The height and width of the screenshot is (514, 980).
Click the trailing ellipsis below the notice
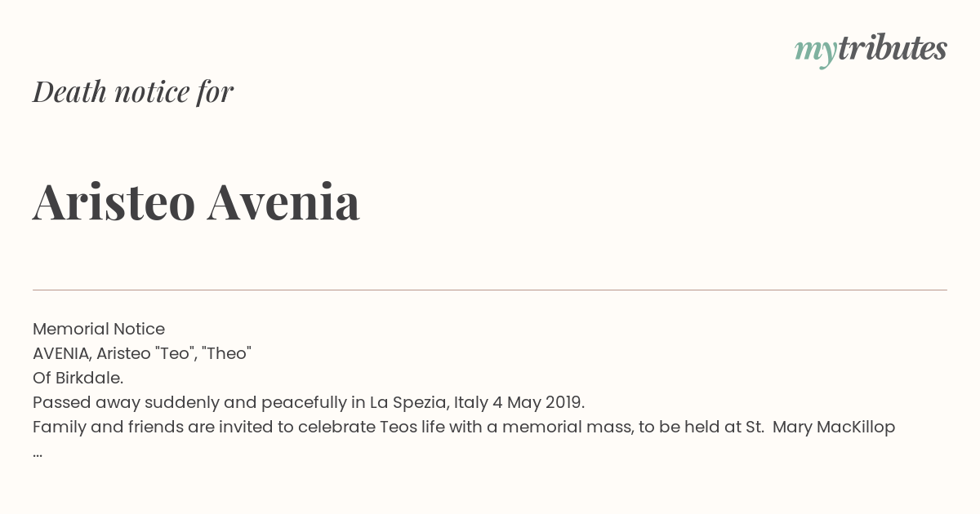click(38, 454)
